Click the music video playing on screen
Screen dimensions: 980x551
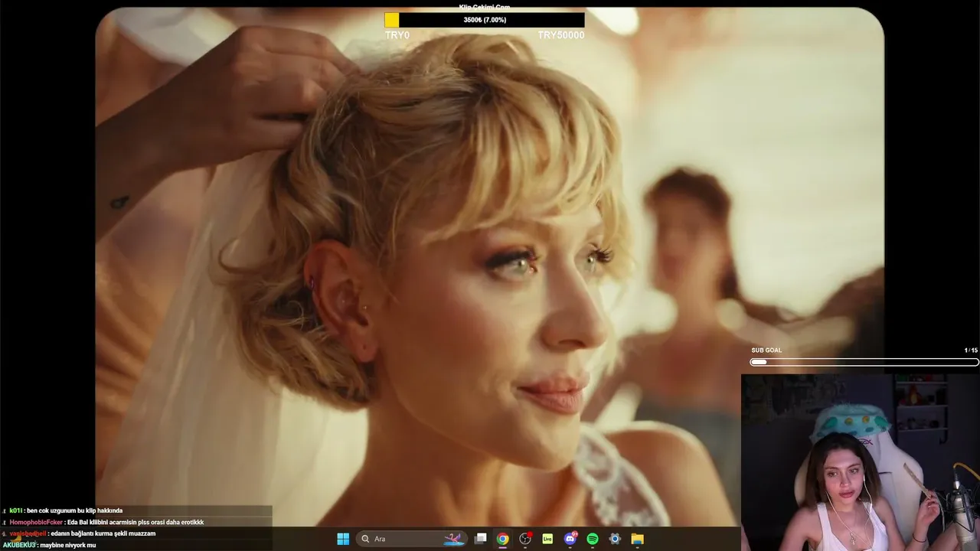point(490,266)
